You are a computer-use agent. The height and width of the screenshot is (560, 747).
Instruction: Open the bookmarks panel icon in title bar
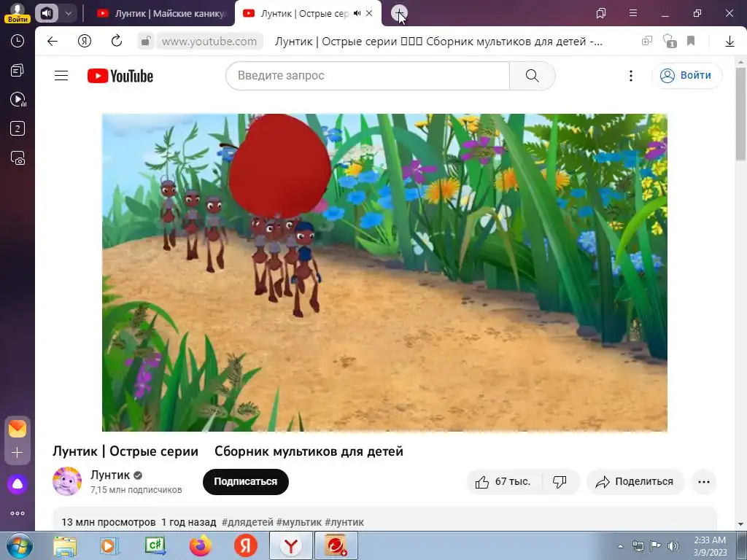click(x=601, y=13)
